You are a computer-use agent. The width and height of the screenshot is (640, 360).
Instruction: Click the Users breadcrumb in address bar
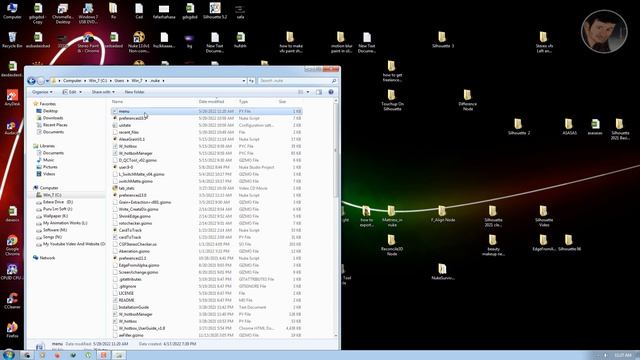[119, 81]
